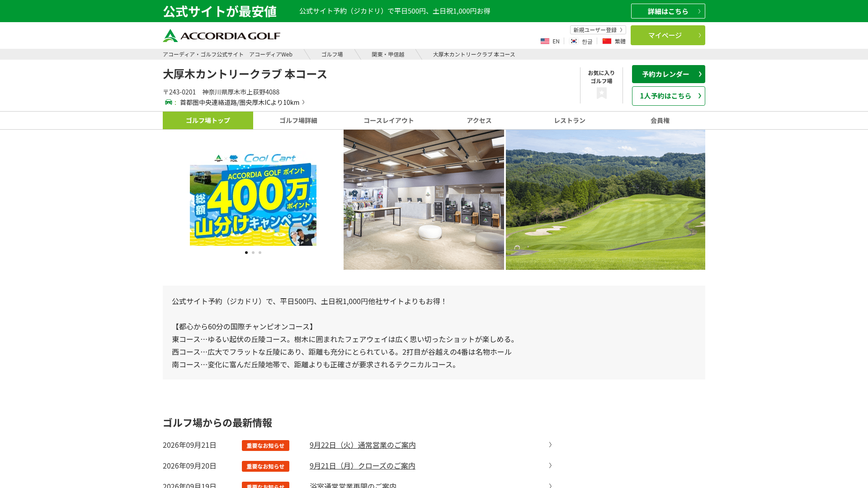The width and height of the screenshot is (868, 488).
Task: Open the アクセス tab
Action: pyautogui.click(x=479, y=120)
